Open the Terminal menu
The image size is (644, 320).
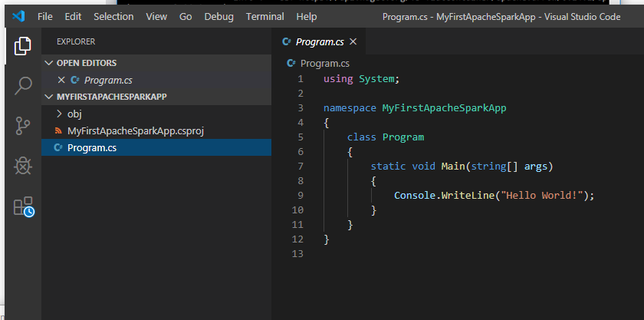pos(265,16)
